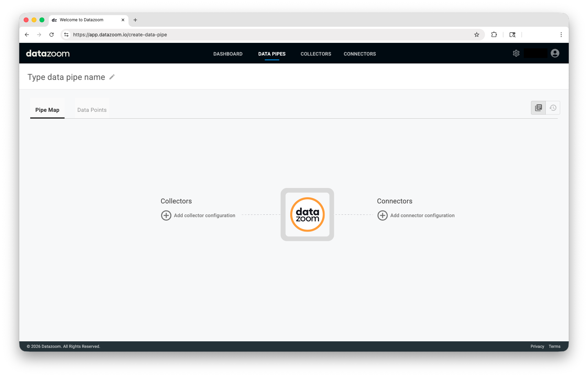588x377 pixels.
Task: Reload the page
Action: point(52,35)
